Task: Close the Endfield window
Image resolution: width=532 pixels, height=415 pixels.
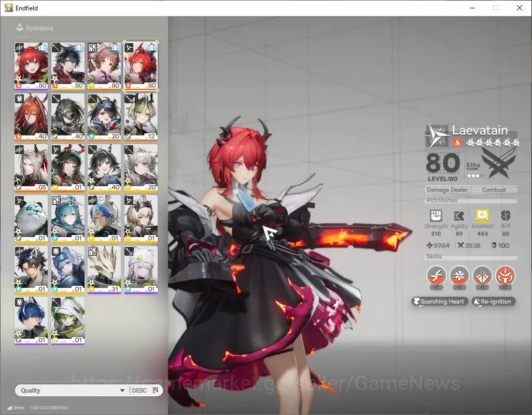Action: pyautogui.click(x=520, y=8)
